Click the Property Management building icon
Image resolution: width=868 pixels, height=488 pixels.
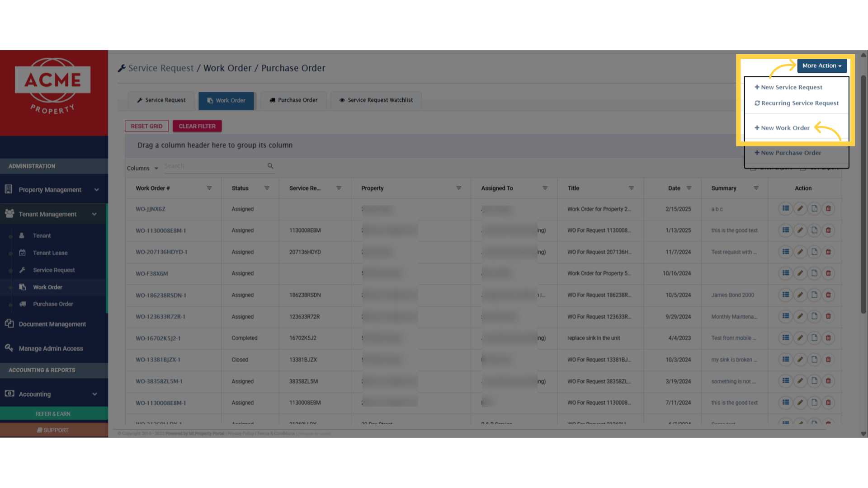pyautogui.click(x=9, y=189)
